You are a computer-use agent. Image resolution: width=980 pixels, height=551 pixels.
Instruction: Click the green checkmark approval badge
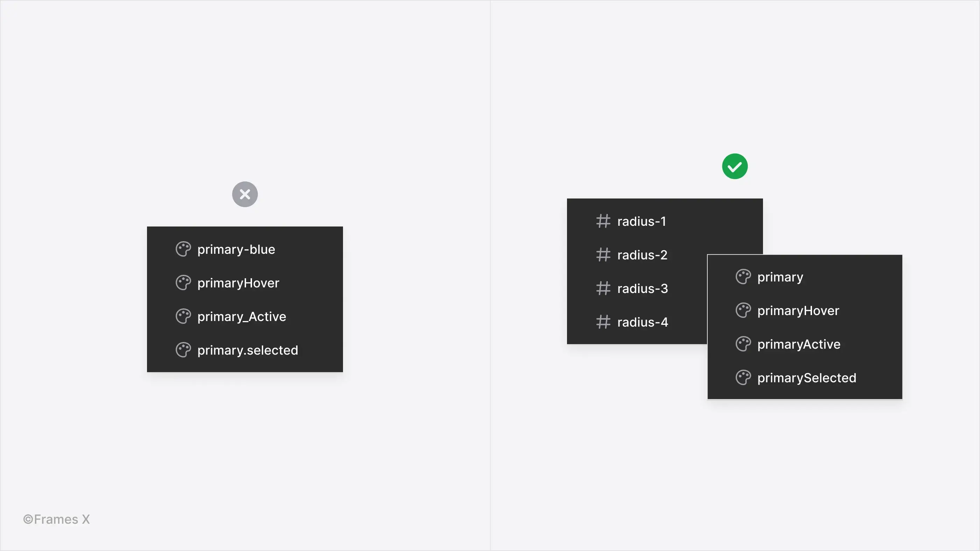tap(734, 166)
